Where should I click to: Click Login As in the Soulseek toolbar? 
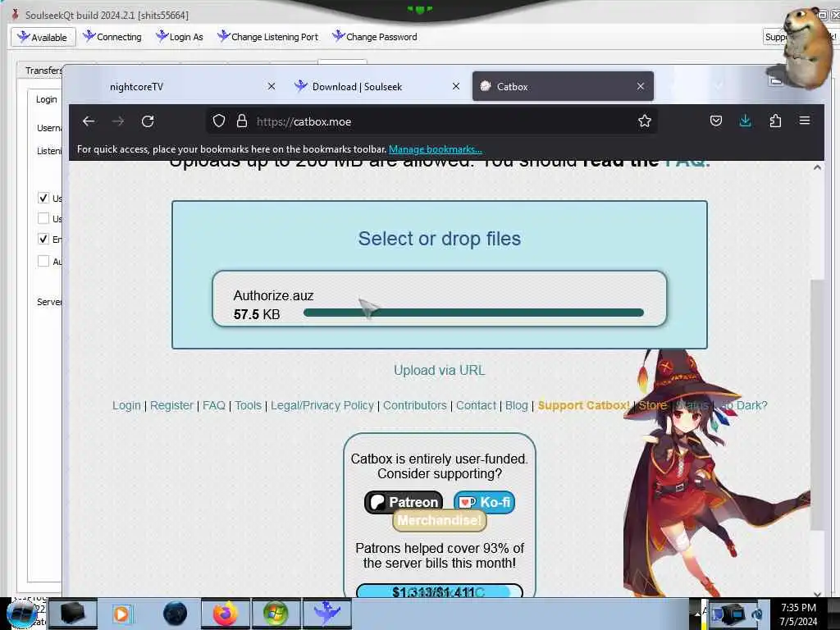(x=180, y=37)
